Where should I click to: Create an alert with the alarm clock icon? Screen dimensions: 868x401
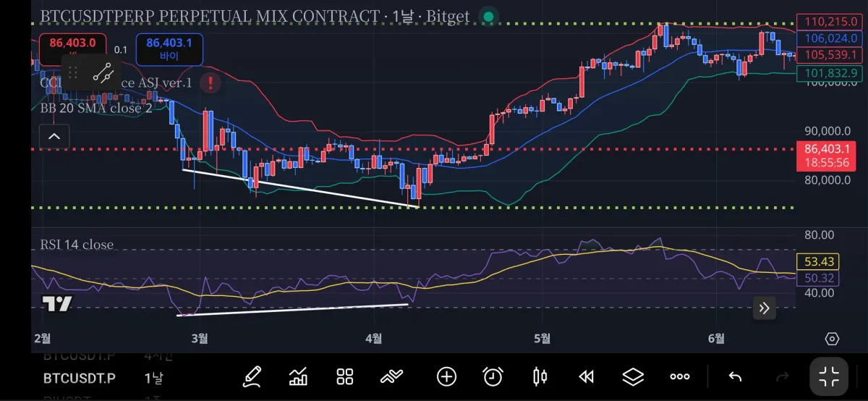click(493, 376)
